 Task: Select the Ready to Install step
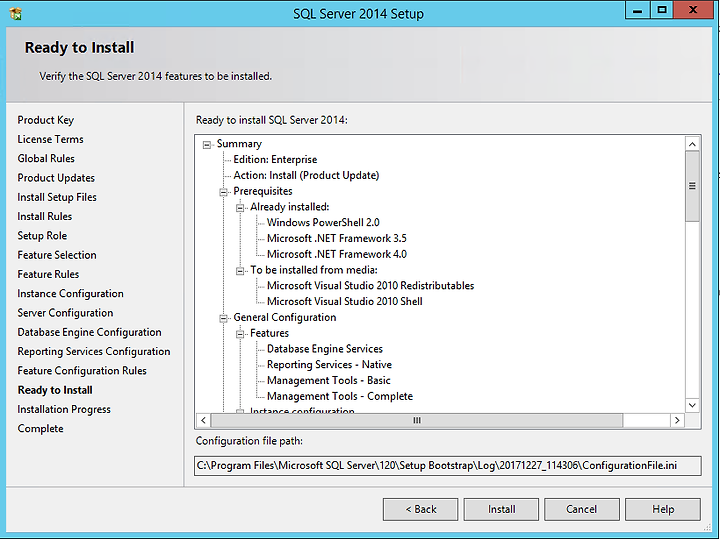coord(55,390)
